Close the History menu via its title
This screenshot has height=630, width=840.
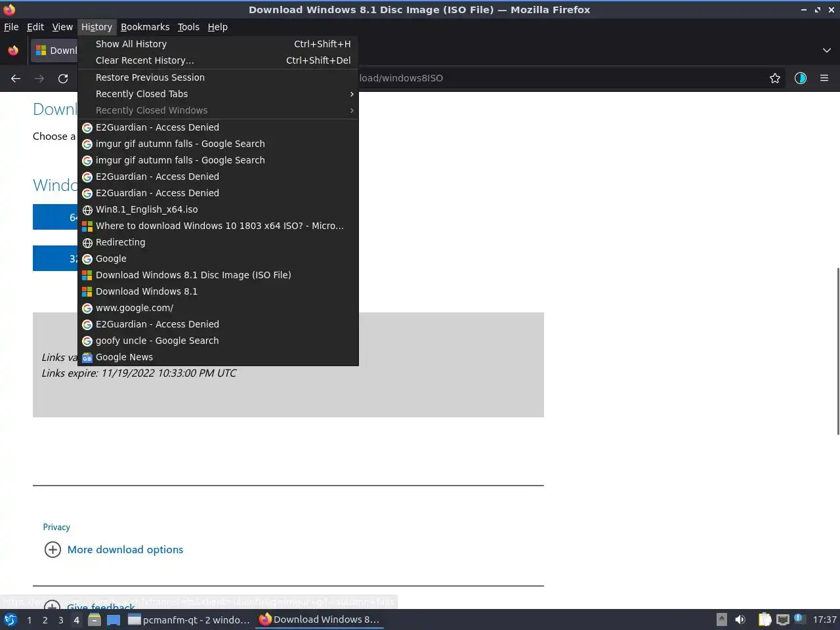[x=96, y=27]
